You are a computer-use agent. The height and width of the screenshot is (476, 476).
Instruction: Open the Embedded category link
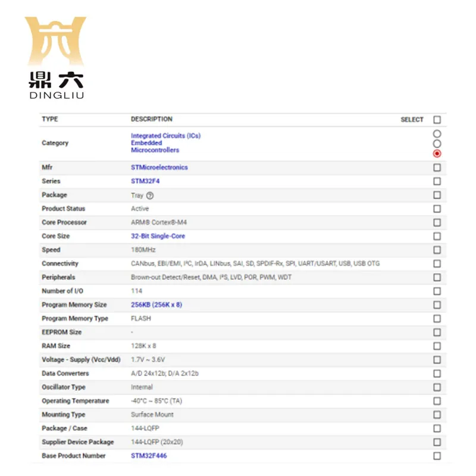(x=146, y=143)
